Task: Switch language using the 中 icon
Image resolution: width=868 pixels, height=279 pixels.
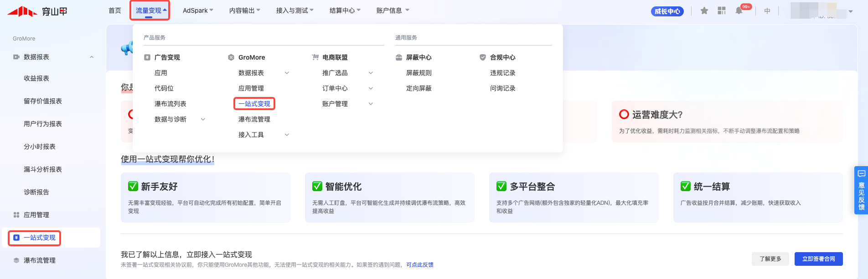Action: (767, 11)
